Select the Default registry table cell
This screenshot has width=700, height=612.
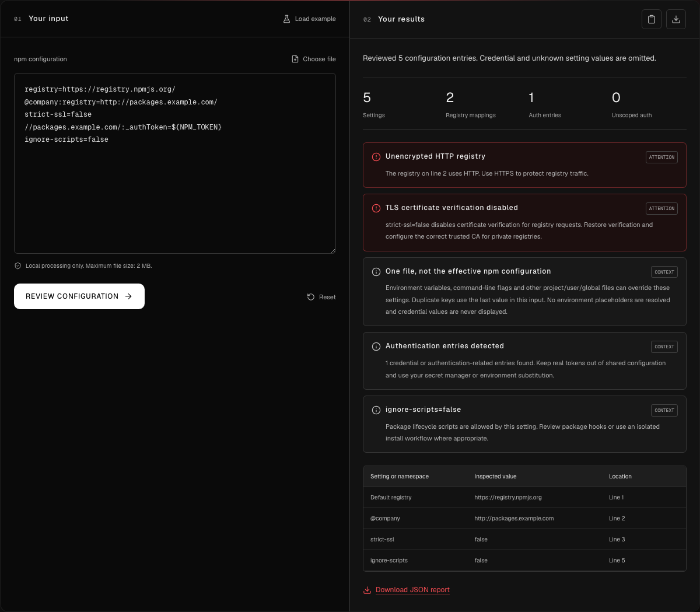point(391,498)
